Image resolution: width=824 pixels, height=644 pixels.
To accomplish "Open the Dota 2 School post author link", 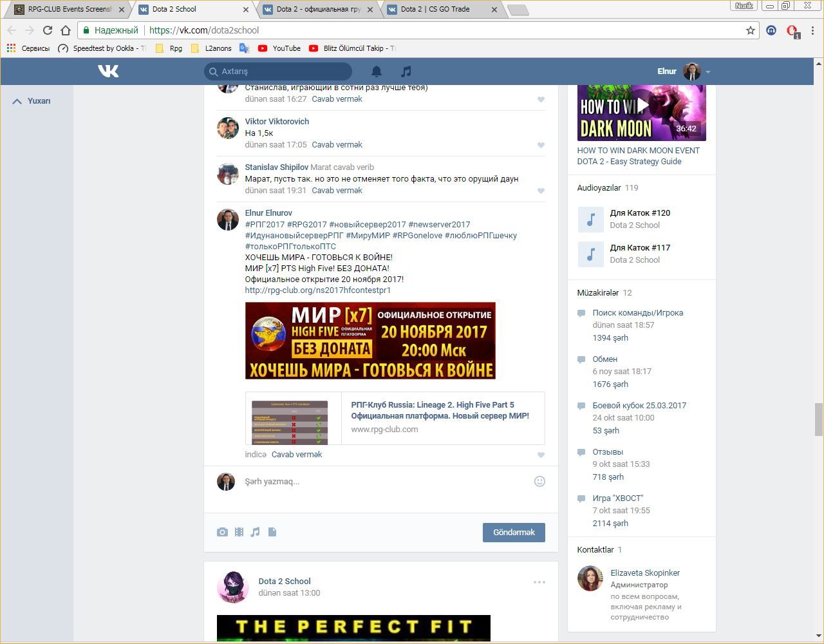I will coord(284,582).
